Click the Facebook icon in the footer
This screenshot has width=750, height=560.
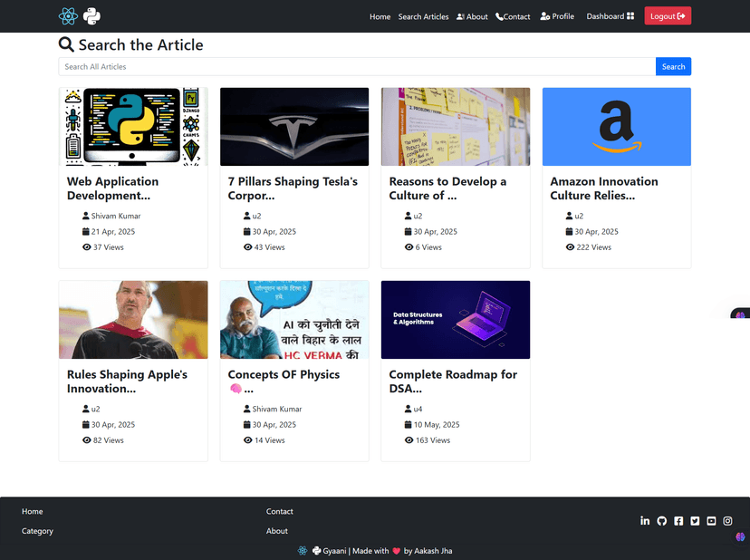tap(678, 520)
